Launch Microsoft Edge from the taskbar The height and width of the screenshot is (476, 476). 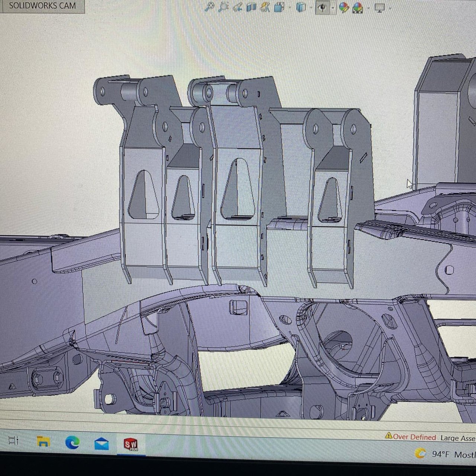click(x=73, y=442)
